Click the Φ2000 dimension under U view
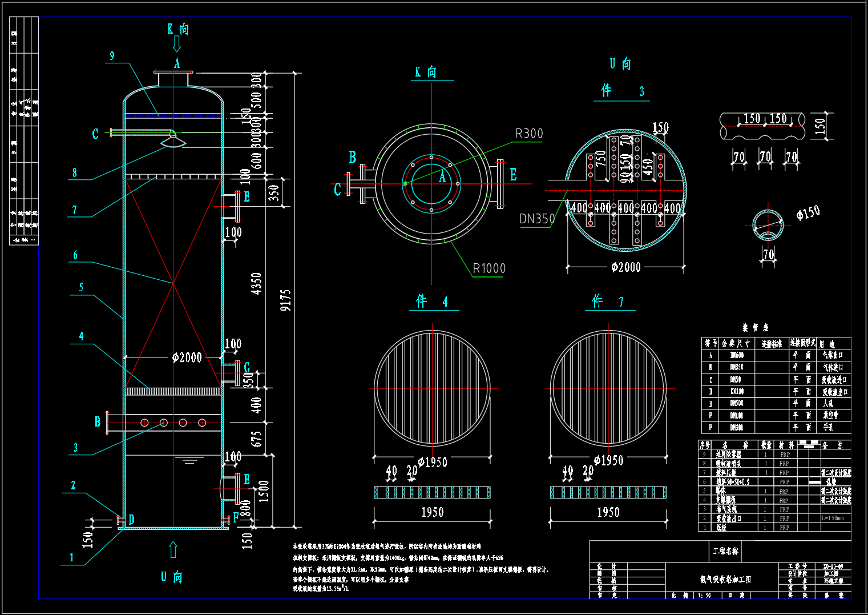 coord(626,267)
